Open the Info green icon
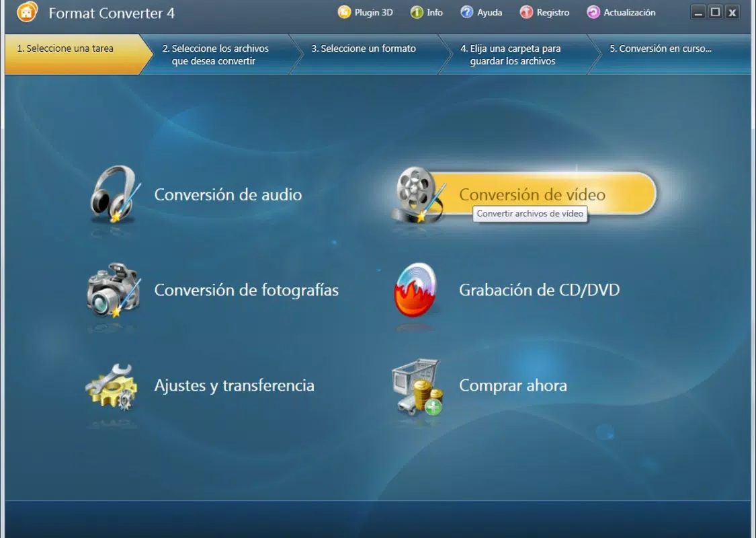 pyautogui.click(x=417, y=12)
